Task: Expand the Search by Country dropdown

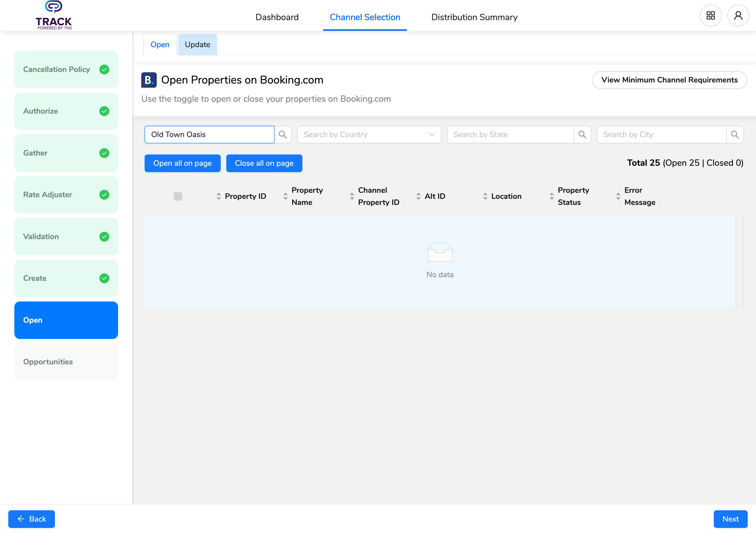Action: pyautogui.click(x=369, y=134)
